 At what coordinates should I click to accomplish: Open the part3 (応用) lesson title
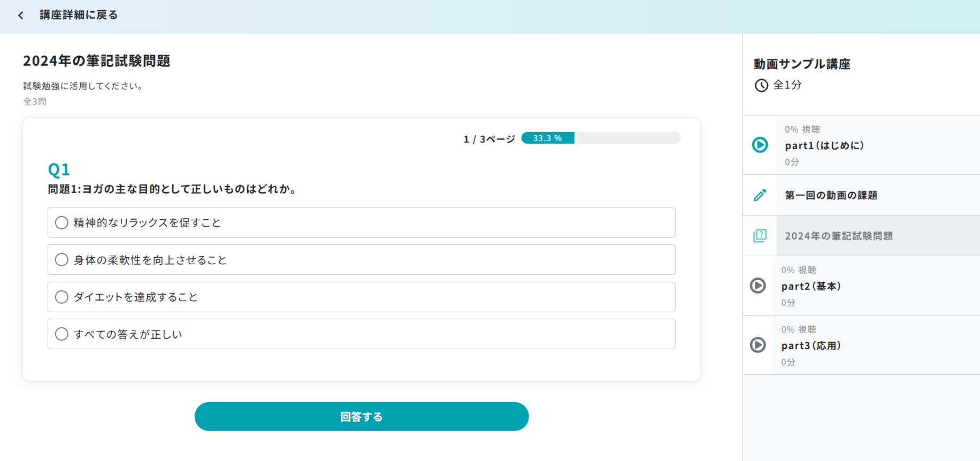(810, 345)
